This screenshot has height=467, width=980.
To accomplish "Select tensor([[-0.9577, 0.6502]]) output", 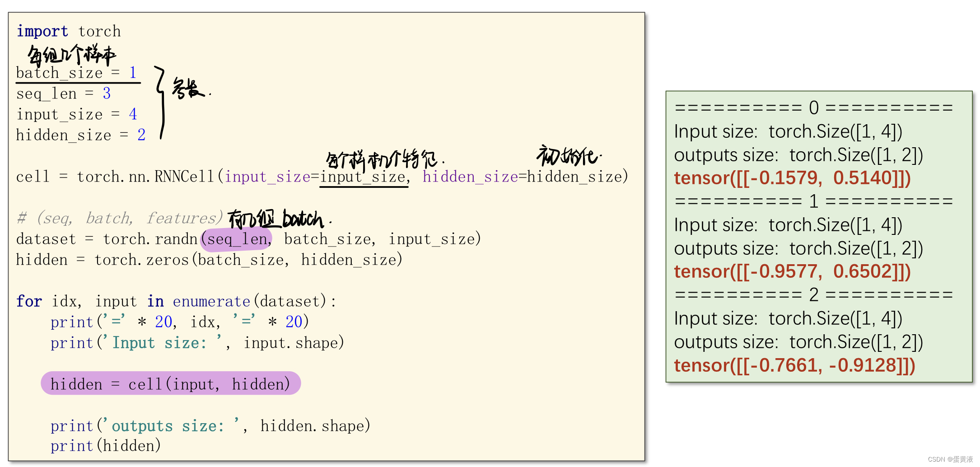I will click(x=793, y=271).
